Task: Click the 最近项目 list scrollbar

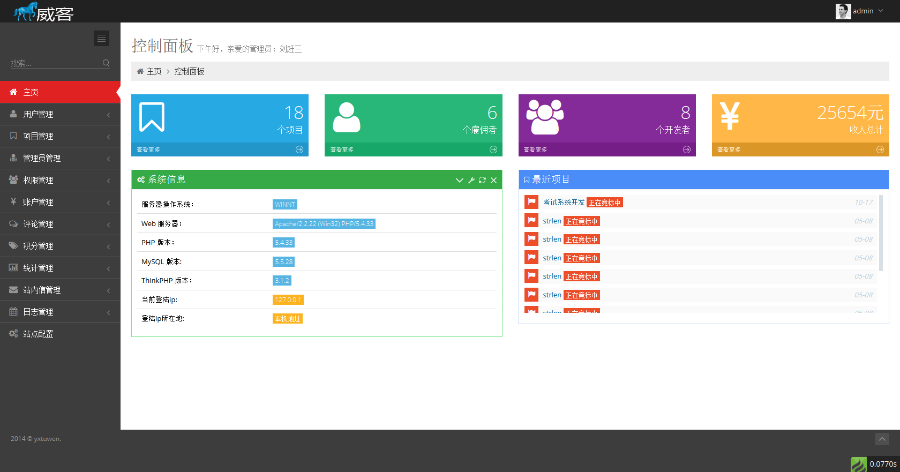Action: [881, 233]
